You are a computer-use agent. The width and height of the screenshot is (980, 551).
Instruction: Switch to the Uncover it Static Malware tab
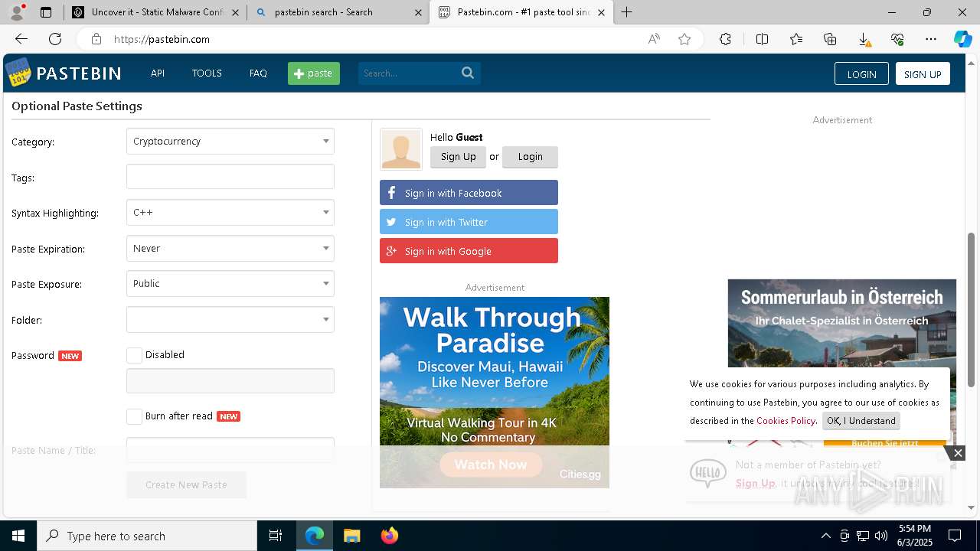click(155, 12)
